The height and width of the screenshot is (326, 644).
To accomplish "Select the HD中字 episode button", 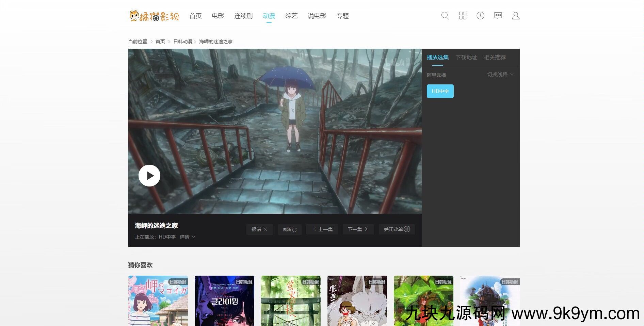I will coord(440,91).
